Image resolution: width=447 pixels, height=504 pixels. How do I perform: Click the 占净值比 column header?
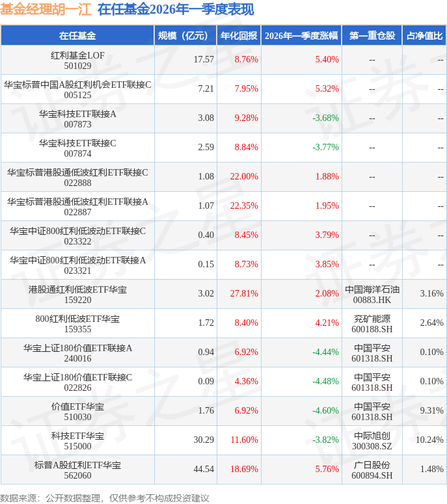tap(424, 35)
